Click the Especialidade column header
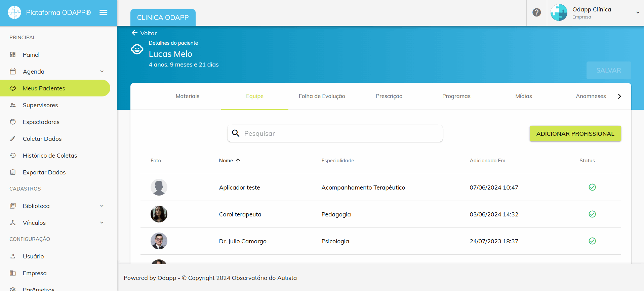 tap(337, 161)
